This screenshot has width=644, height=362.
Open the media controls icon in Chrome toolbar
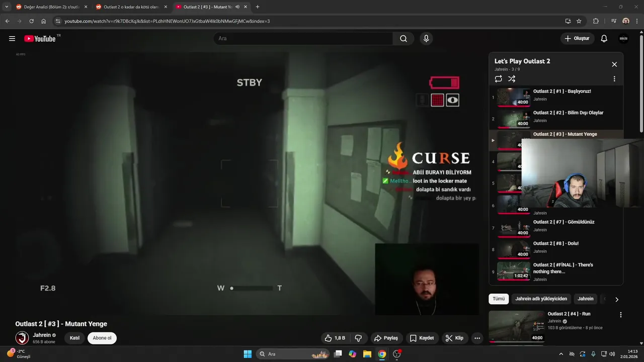pyautogui.click(x=614, y=21)
